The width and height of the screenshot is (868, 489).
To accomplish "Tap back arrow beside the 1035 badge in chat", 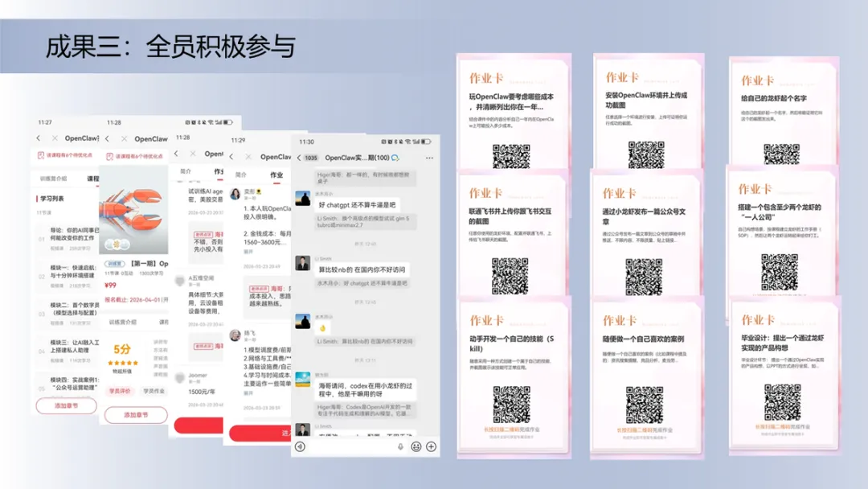I will (299, 158).
